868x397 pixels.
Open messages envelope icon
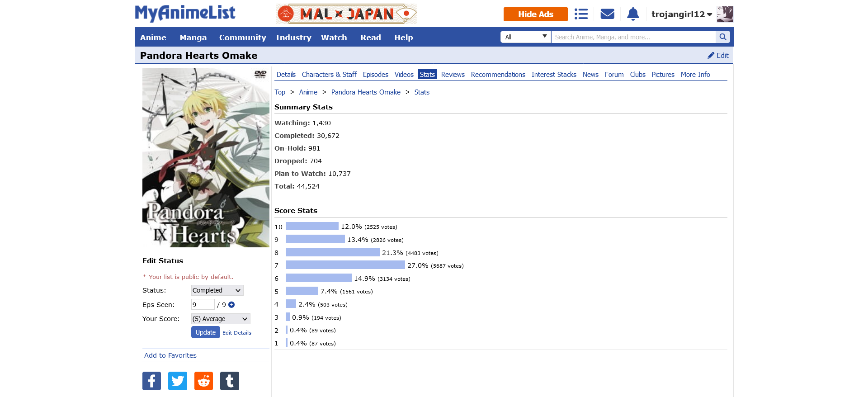tap(607, 14)
